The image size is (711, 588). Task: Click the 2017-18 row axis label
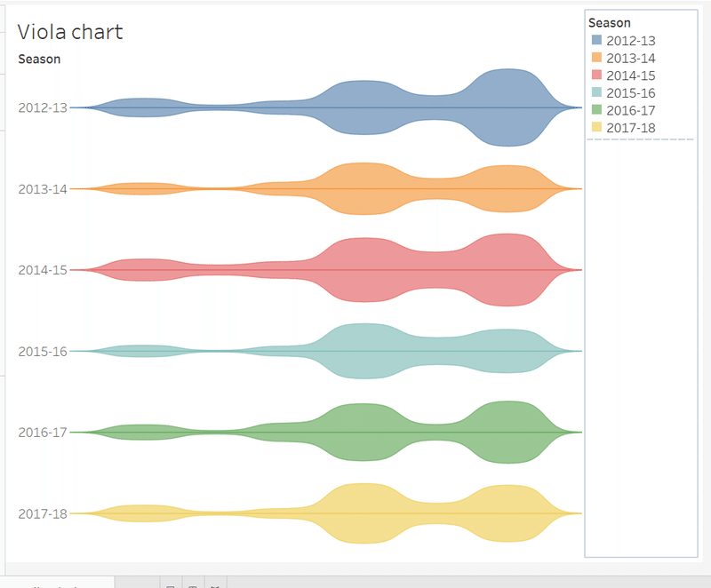(42, 513)
